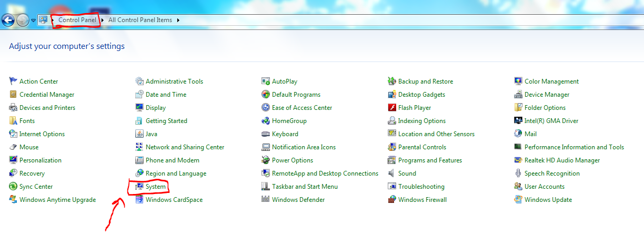Click the Region and Language globe icon
644x235 pixels.
(139, 173)
